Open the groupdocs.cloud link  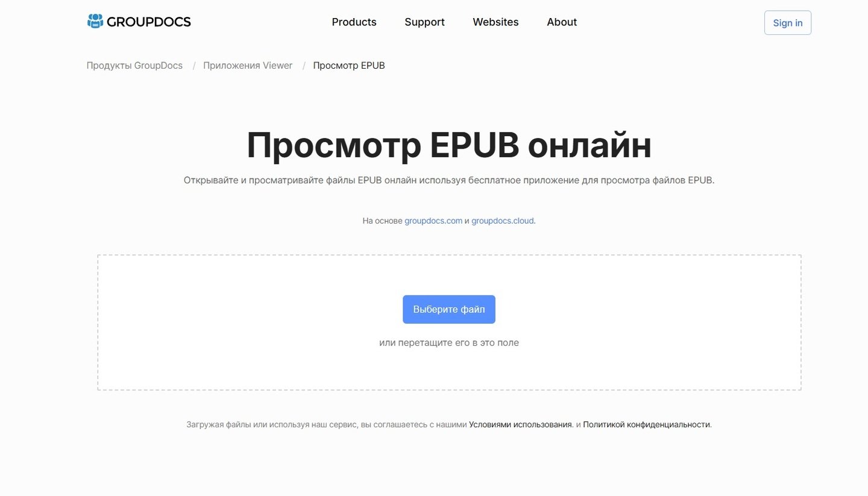tap(502, 221)
